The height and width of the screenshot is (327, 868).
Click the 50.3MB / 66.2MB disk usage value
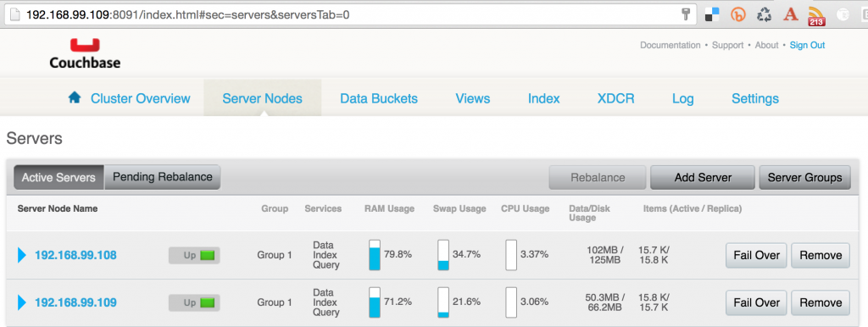click(x=605, y=302)
